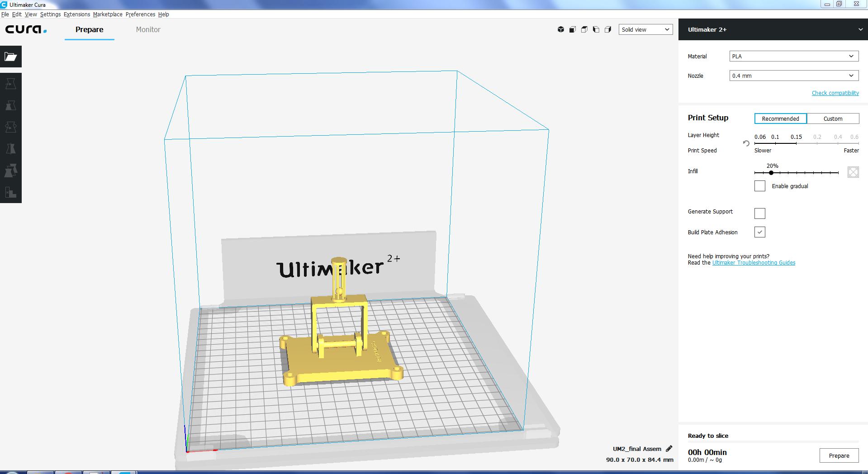
Task: Open the Solid view dropdown
Action: click(645, 29)
